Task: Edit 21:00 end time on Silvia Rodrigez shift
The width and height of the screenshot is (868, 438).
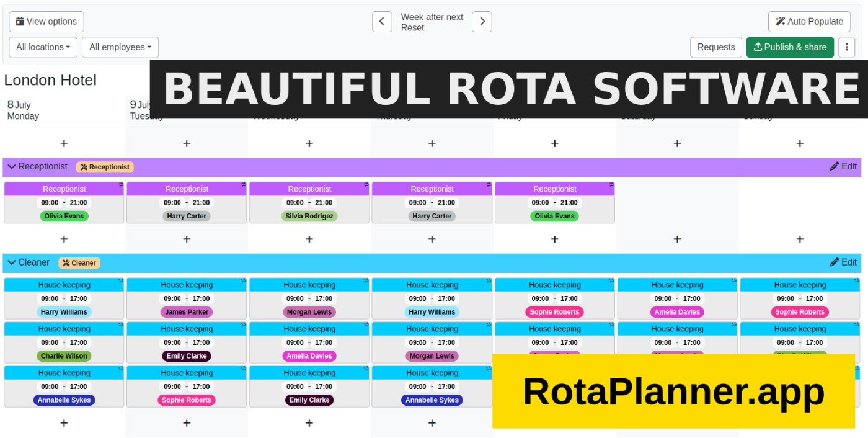Action: coord(324,203)
